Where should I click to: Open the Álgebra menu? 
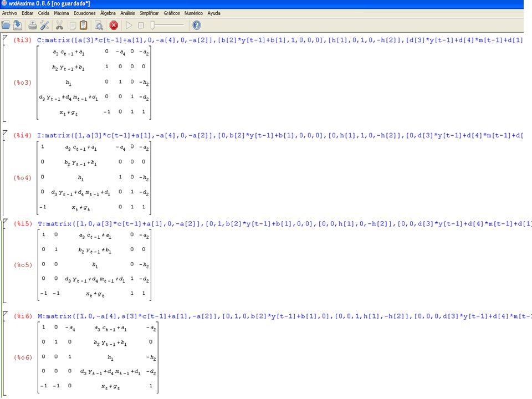click(x=108, y=13)
